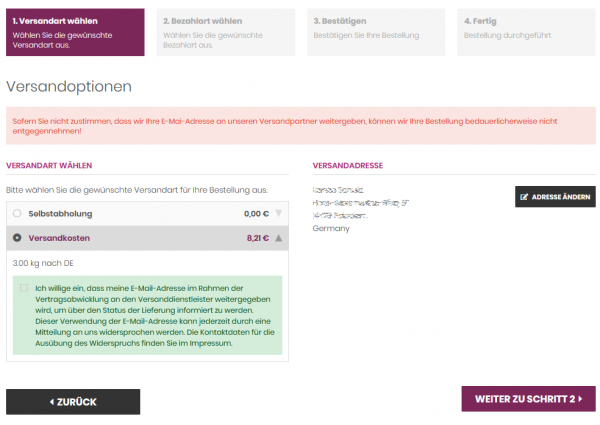The height and width of the screenshot is (425, 600).
Task: Open step 1 Versandart wählen
Action: pyautogui.click(x=75, y=32)
